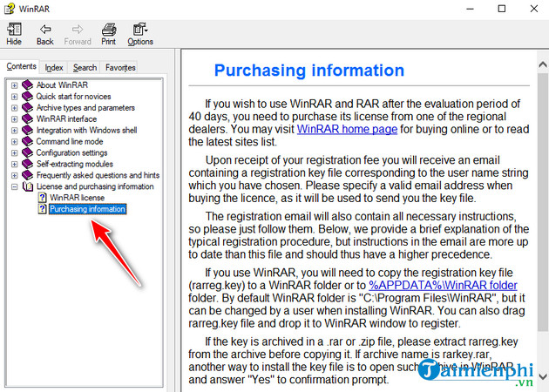The width and height of the screenshot is (549, 392).
Task: Expand the Configuration settings node
Action: pos(14,152)
